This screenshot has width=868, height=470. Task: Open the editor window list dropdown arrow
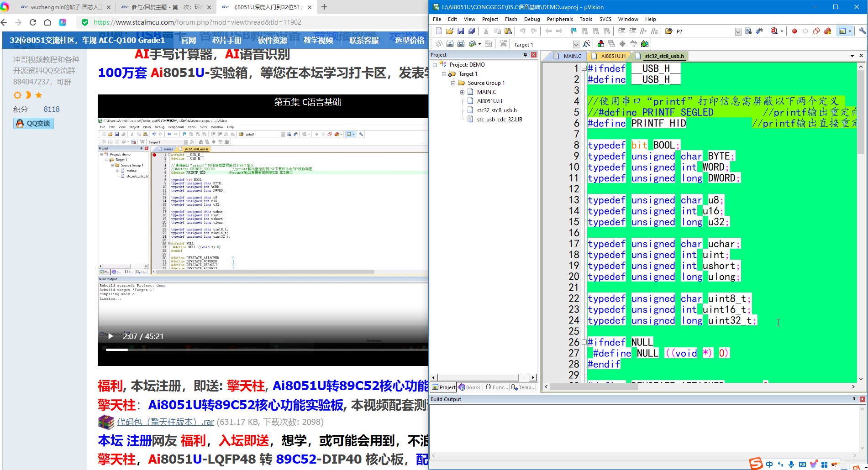point(852,56)
